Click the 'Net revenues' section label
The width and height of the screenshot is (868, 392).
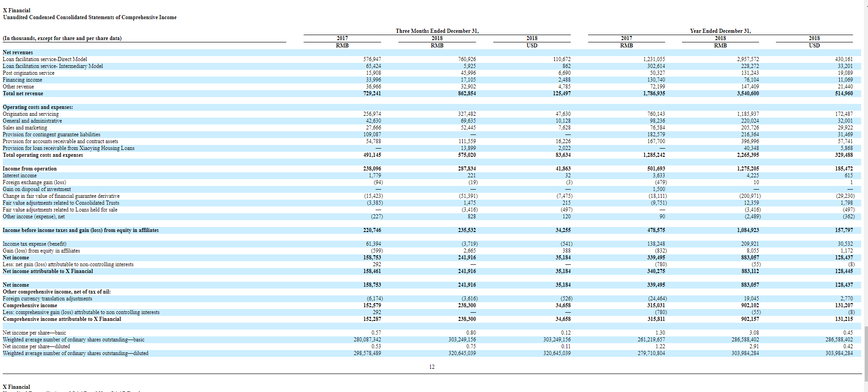(x=18, y=52)
